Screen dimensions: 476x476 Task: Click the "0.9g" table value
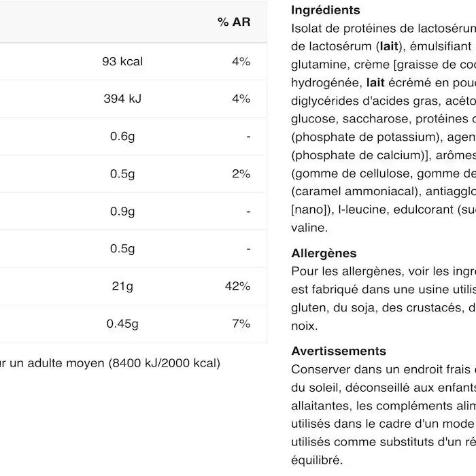(122, 211)
